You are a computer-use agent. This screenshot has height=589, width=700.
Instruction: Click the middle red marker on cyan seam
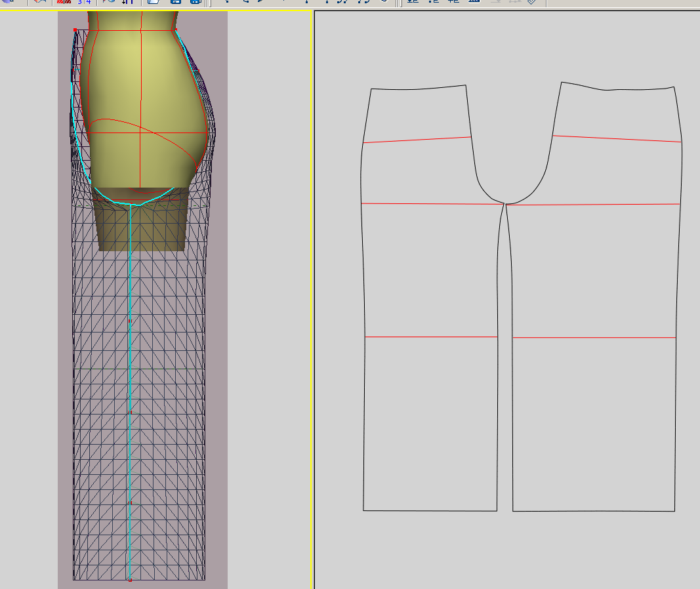(x=130, y=413)
